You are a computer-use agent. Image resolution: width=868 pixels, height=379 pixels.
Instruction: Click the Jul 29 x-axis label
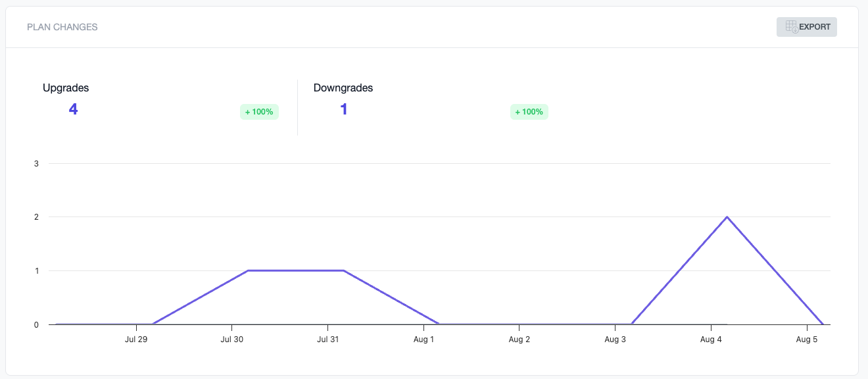[x=135, y=340]
